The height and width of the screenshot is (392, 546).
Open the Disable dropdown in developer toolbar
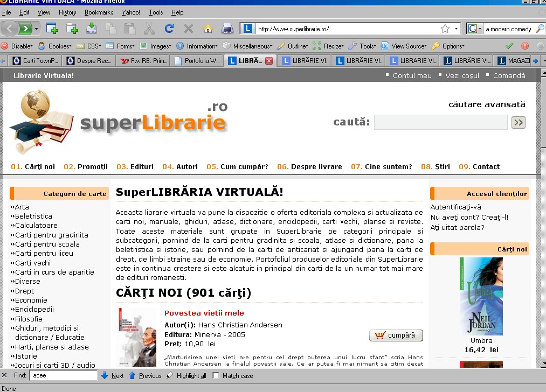pos(17,46)
